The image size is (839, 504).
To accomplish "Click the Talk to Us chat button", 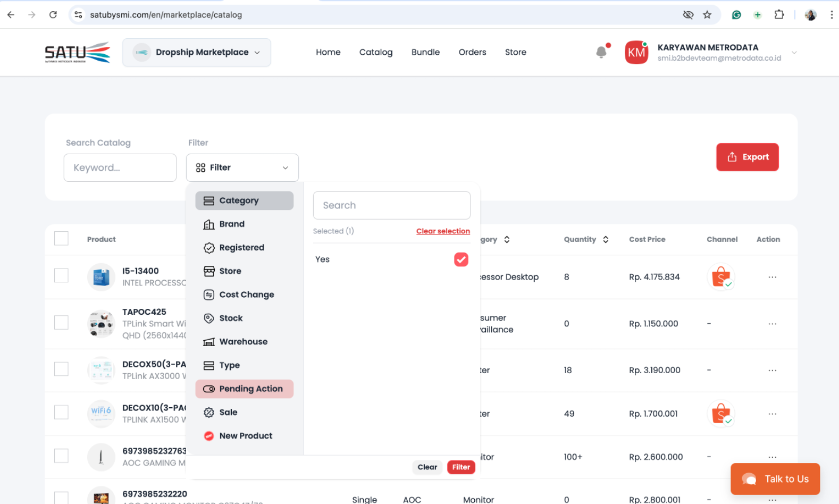I will pyautogui.click(x=775, y=479).
